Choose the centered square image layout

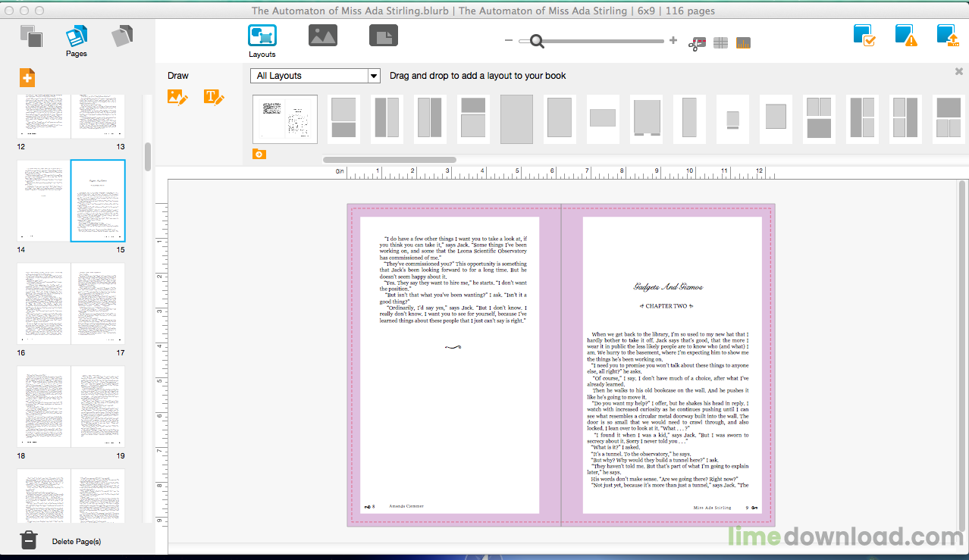click(x=776, y=119)
